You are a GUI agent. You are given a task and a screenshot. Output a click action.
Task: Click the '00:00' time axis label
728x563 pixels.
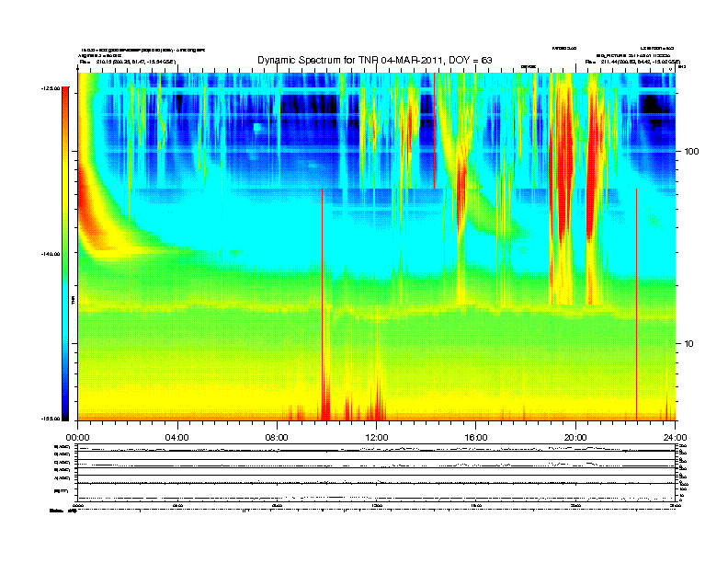77,437
